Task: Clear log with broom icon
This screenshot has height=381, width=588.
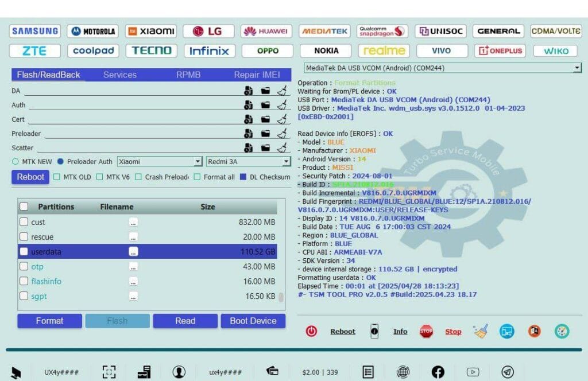Action: tap(481, 331)
